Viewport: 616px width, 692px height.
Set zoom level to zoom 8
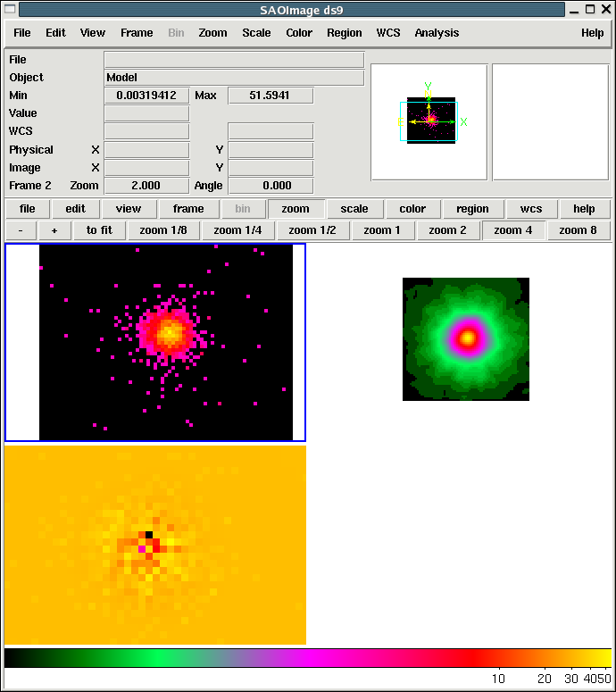point(579,230)
